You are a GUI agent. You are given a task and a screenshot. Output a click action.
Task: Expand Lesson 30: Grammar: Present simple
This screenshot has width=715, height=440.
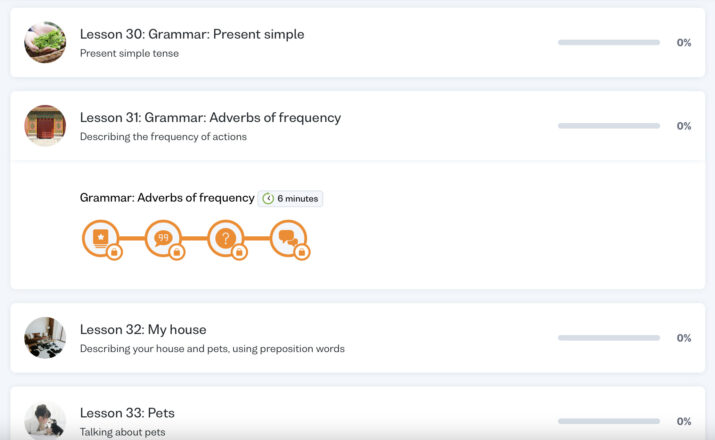coord(358,42)
